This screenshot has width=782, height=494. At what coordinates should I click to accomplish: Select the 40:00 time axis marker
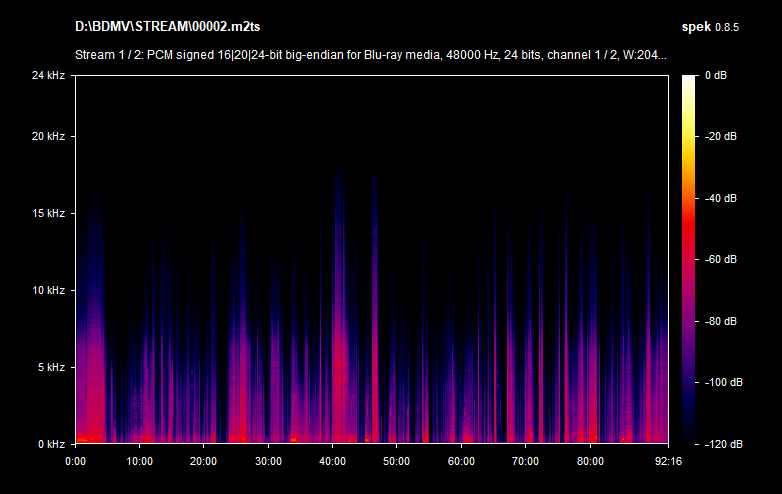click(332, 461)
